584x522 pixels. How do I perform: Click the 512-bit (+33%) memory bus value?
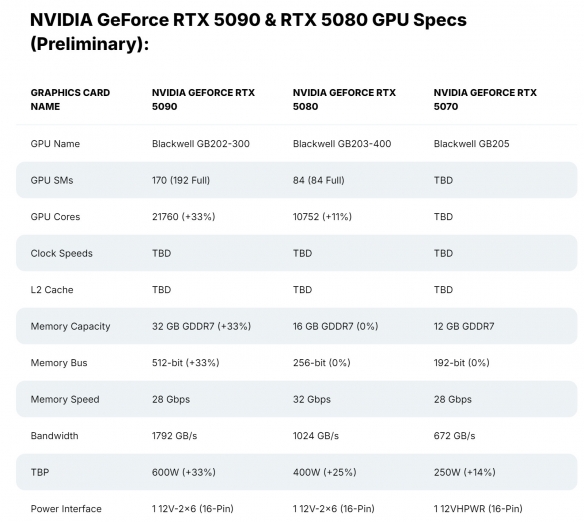tap(185, 363)
